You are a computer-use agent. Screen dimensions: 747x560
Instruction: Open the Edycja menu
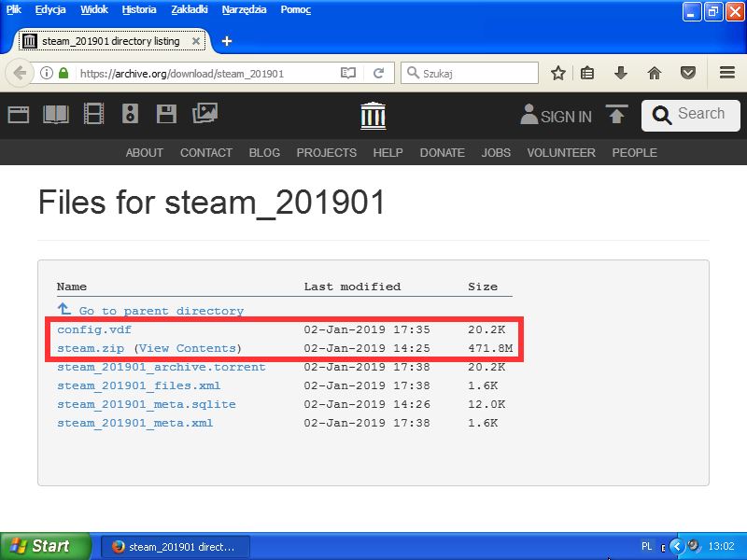[x=50, y=9]
